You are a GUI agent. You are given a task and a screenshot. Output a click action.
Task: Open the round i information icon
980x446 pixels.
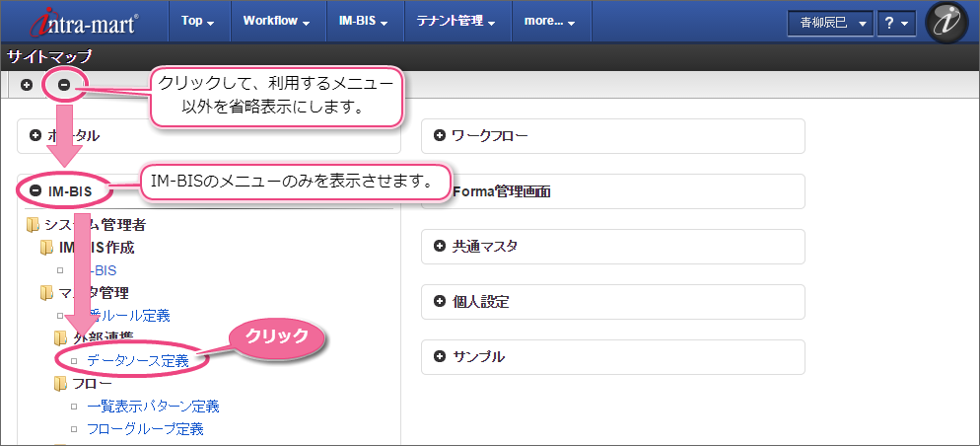946,22
